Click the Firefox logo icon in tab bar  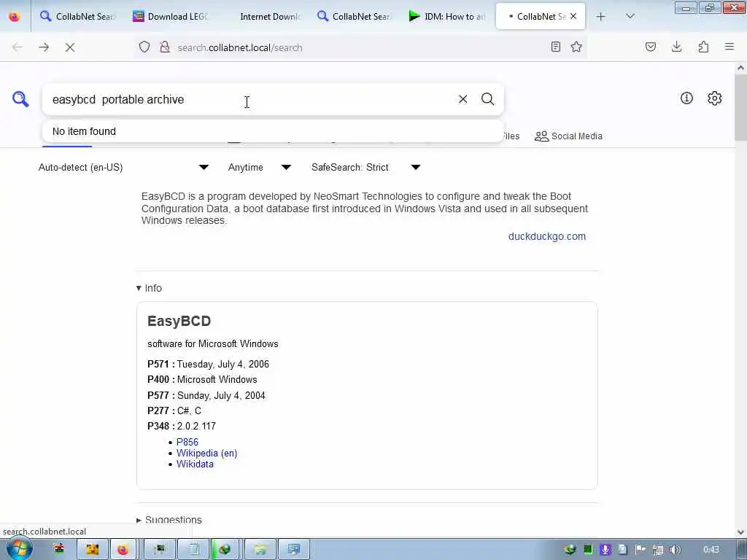click(x=15, y=17)
